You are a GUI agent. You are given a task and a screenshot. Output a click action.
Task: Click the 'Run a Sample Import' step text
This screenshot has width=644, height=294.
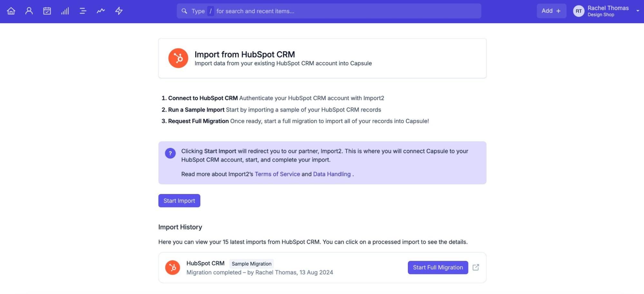(x=196, y=110)
